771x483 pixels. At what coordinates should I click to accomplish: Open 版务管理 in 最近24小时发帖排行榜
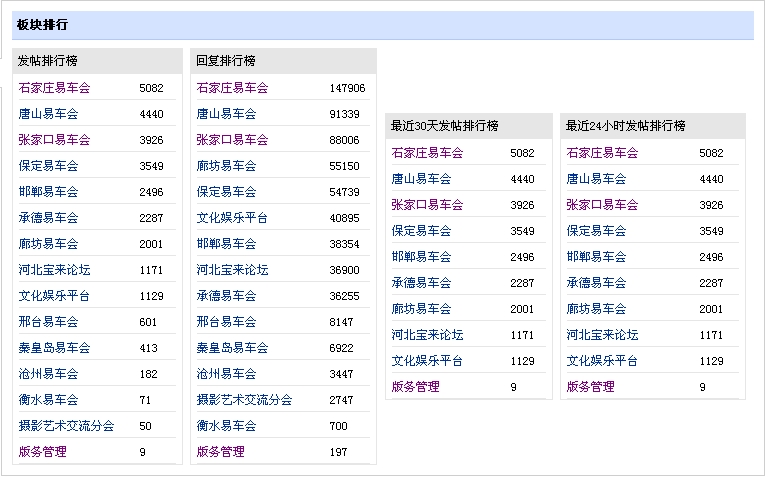(591, 387)
